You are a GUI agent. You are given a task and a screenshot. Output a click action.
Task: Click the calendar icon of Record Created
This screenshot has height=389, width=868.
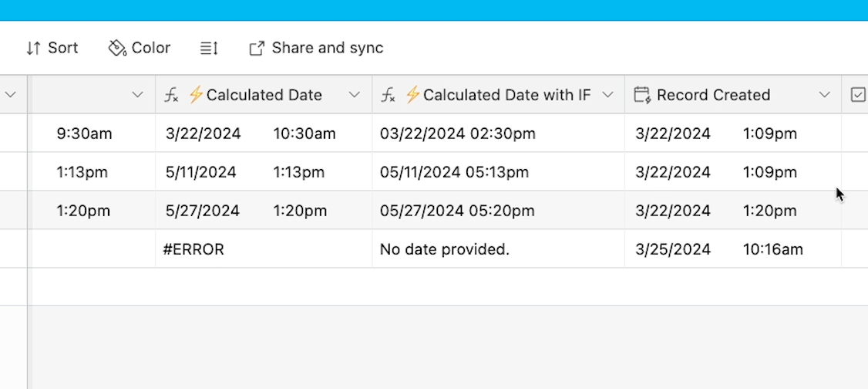(x=642, y=95)
